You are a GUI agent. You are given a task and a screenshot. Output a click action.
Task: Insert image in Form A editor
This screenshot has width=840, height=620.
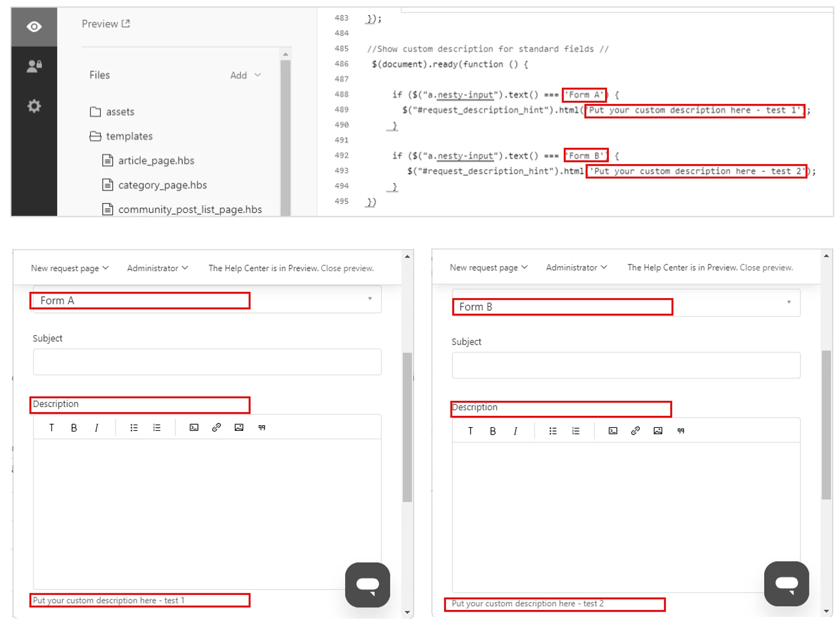(239, 428)
